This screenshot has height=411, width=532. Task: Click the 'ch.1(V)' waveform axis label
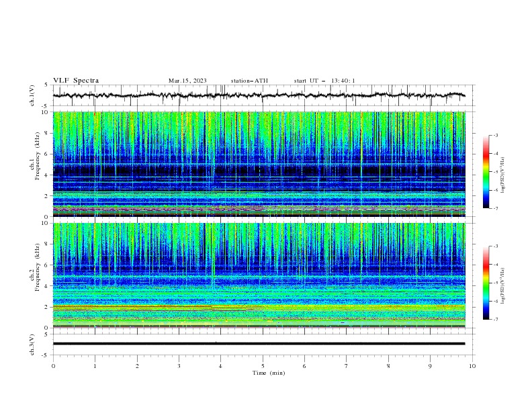point(32,95)
